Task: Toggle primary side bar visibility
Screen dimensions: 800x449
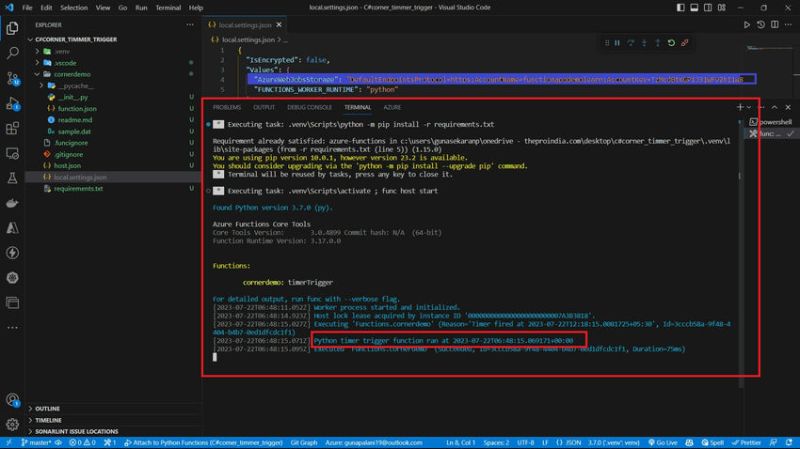Action: coord(681,8)
